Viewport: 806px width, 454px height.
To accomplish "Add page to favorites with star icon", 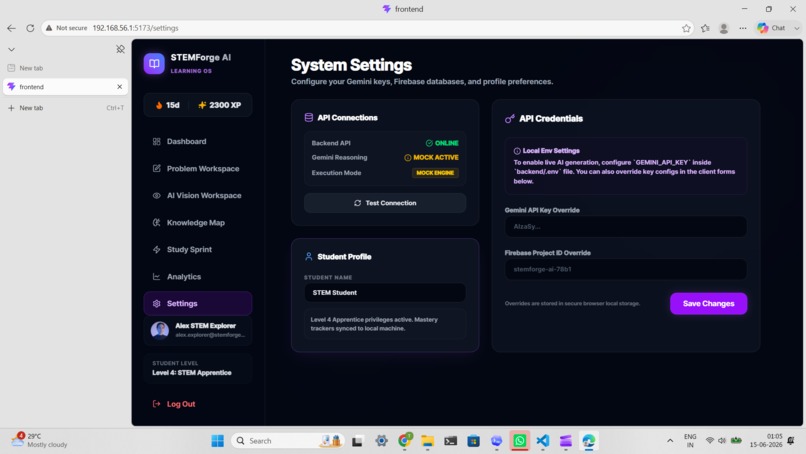I will [x=686, y=28].
